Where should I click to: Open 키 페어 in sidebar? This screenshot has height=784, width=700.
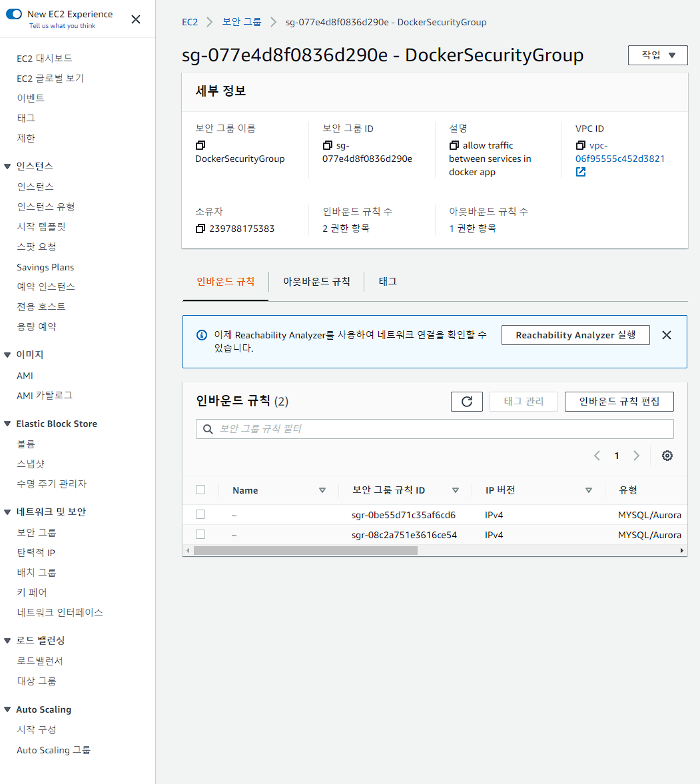coord(31,593)
